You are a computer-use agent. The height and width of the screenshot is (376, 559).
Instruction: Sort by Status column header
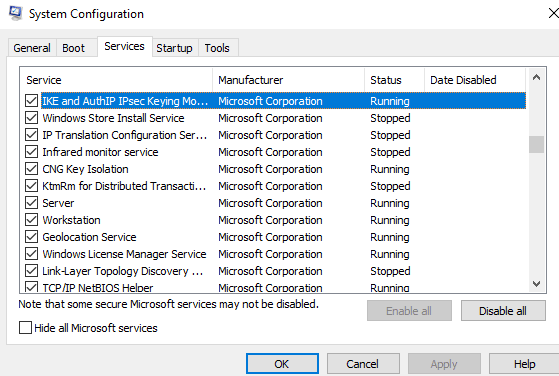click(x=395, y=80)
